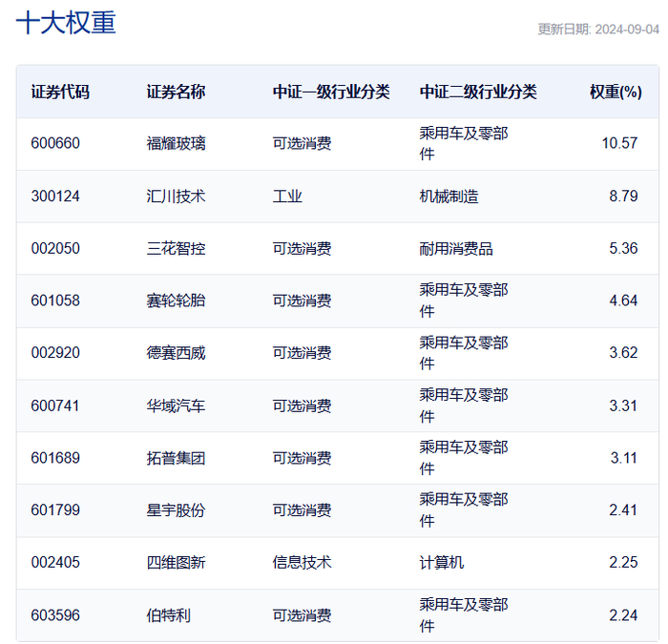
Task: Select stock code 600741
Action: (x=55, y=405)
